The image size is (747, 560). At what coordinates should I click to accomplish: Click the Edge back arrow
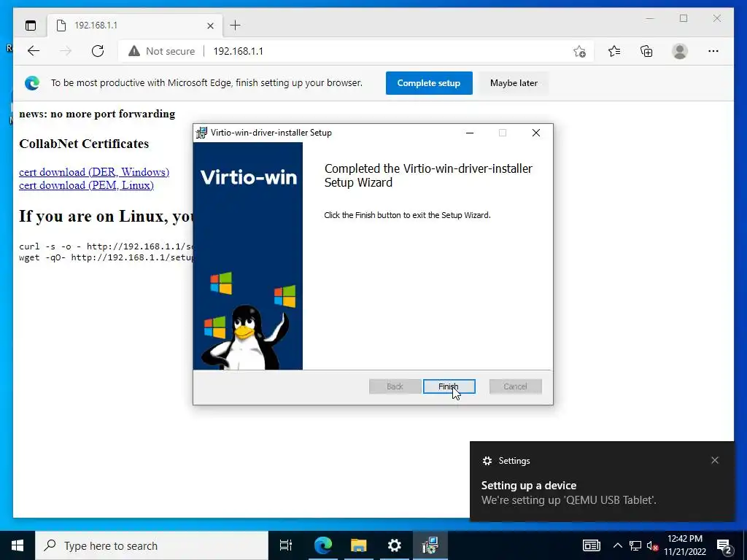click(34, 51)
